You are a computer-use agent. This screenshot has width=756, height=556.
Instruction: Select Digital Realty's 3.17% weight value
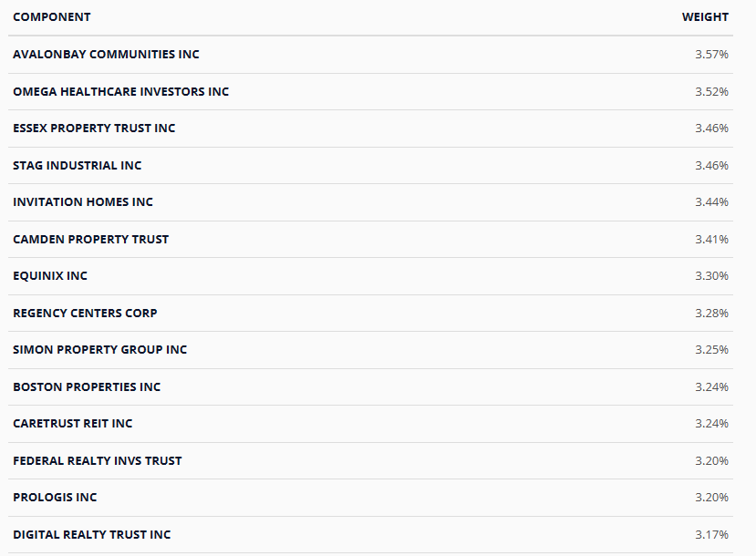click(x=711, y=535)
